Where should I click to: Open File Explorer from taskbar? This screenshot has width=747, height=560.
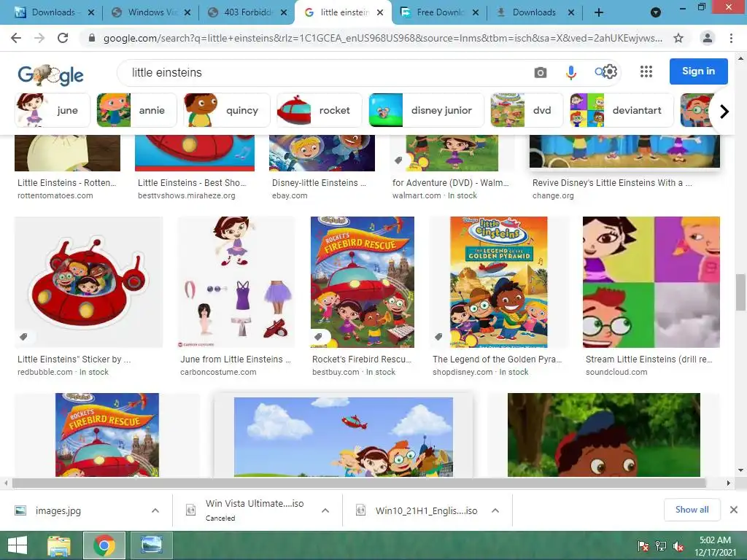[59, 545]
